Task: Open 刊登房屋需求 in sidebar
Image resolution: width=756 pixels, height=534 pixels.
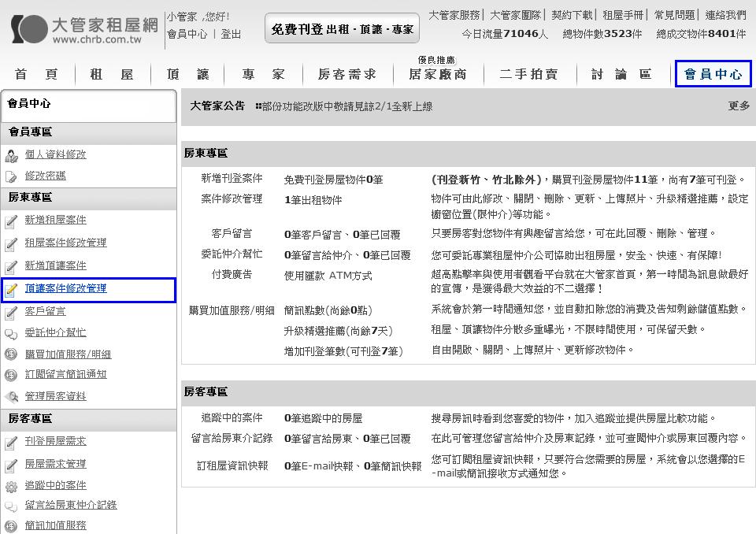Action: pos(55,441)
